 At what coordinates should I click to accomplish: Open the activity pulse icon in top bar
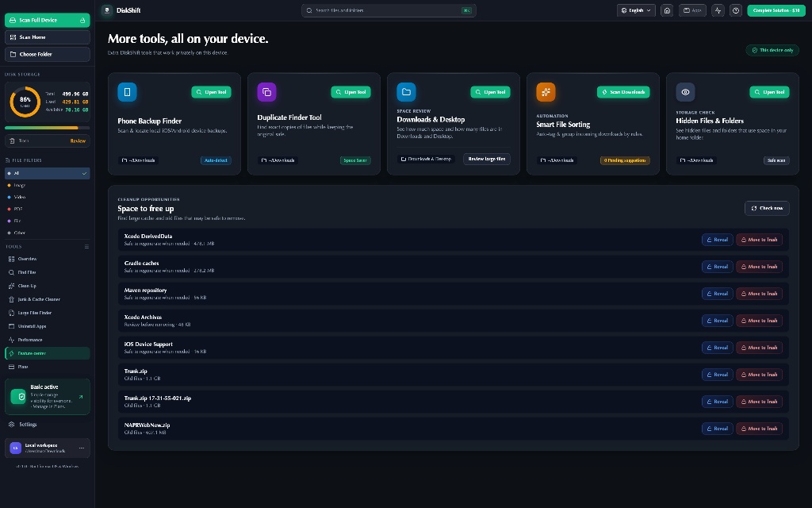pos(718,10)
